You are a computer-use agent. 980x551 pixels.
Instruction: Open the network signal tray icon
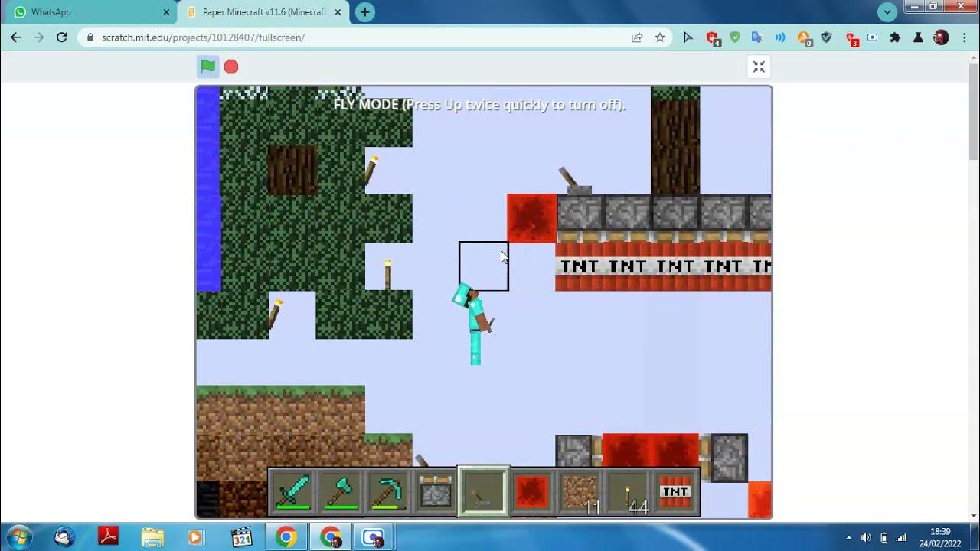tap(901, 537)
